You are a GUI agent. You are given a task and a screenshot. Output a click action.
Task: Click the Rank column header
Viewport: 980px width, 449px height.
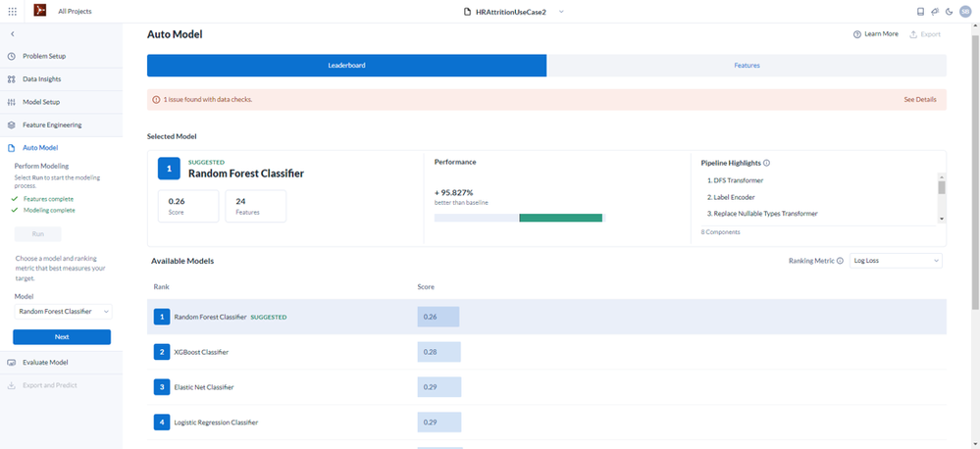tap(161, 287)
